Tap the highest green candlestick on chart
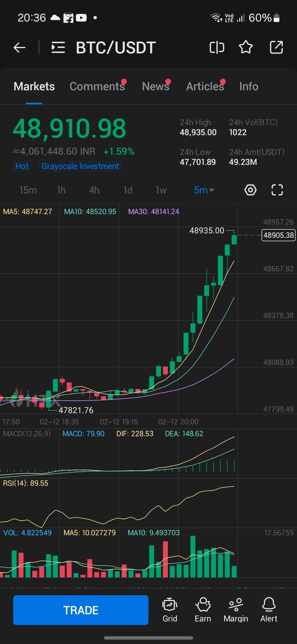Screen dimensions: 297x644 click(234, 239)
